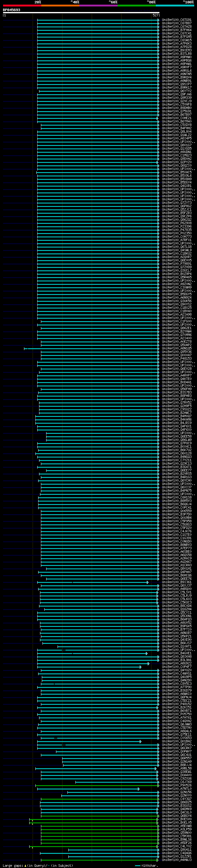Open hit UniRef100_A3LP59
This screenshot has width=197, height=868.
tap(176, 829)
